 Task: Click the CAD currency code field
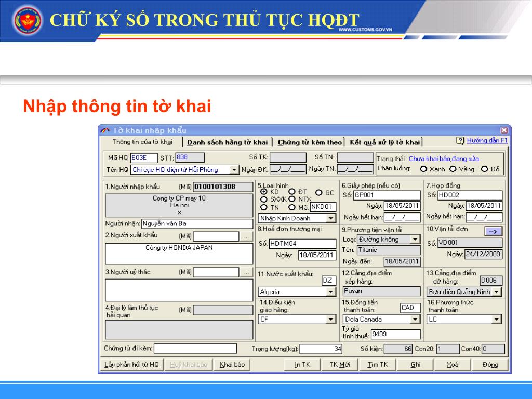click(x=410, y=308)
